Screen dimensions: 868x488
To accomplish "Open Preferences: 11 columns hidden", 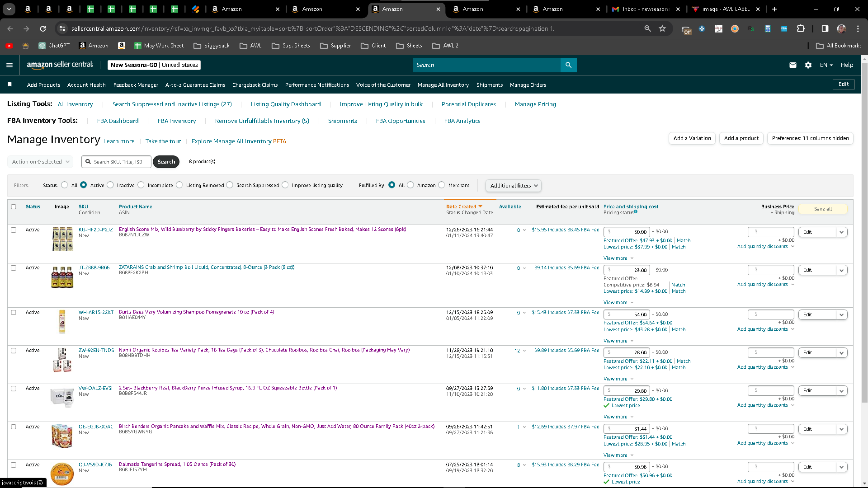I will point(810,138).
